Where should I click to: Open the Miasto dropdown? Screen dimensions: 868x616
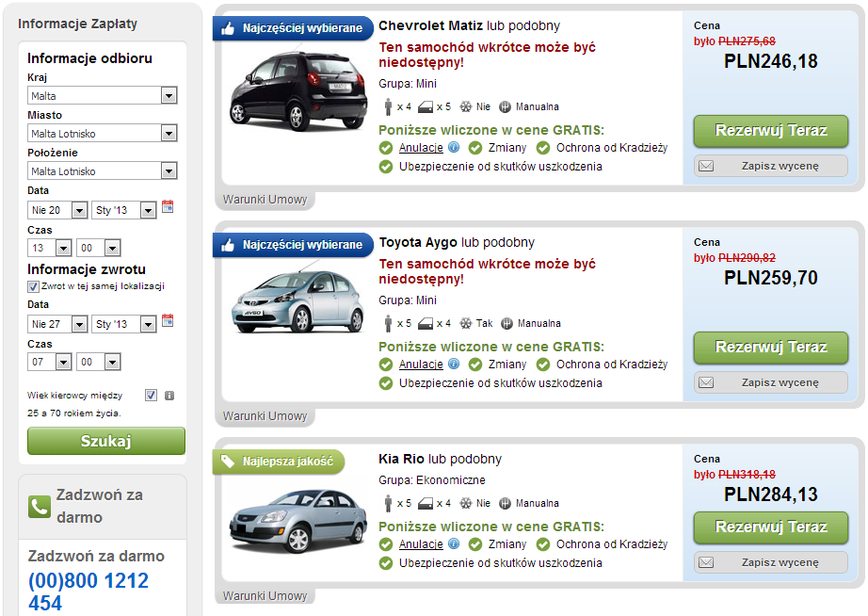[x=169, y=134]
